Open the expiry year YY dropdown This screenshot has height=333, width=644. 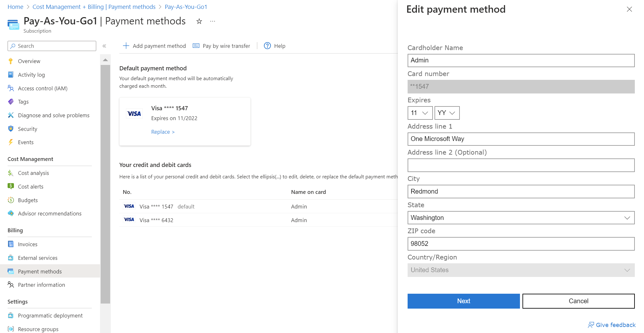(447, 113)
